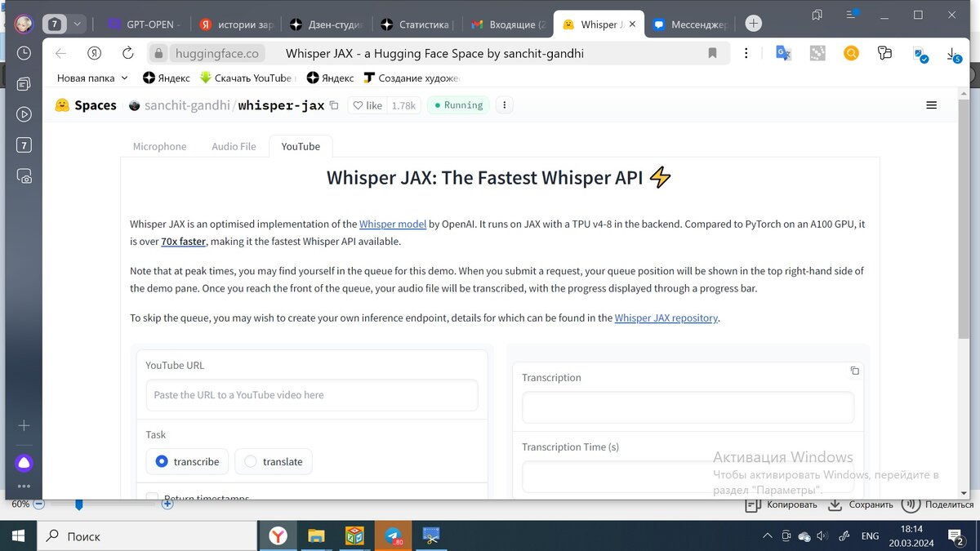The image size is (980, 551).
Task: Open a new tab with the plus button
Action: point(753,24)
